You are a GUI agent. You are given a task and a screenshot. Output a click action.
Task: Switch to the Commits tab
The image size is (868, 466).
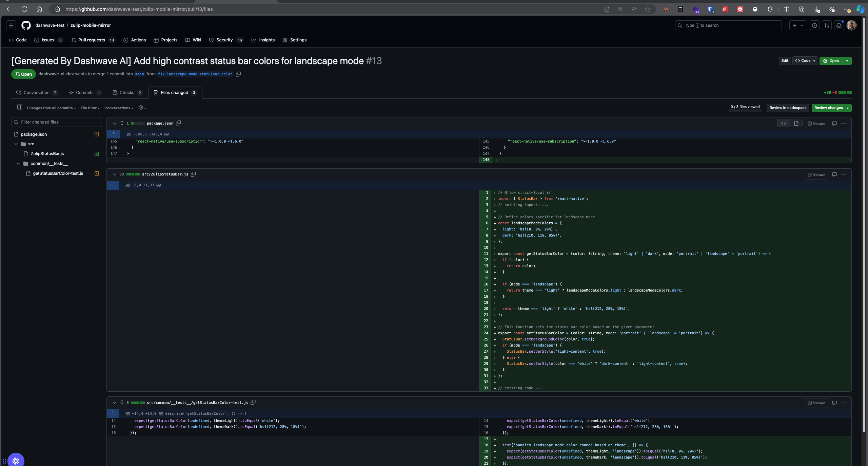point(85,93)
